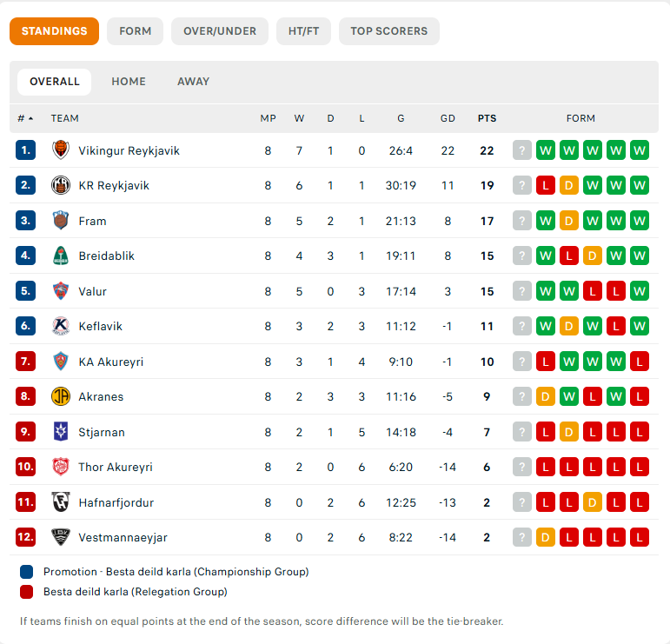This screenshot has width=670, height=644.
Task: Select the Valur team logo
Action: [x=61, y=291]
